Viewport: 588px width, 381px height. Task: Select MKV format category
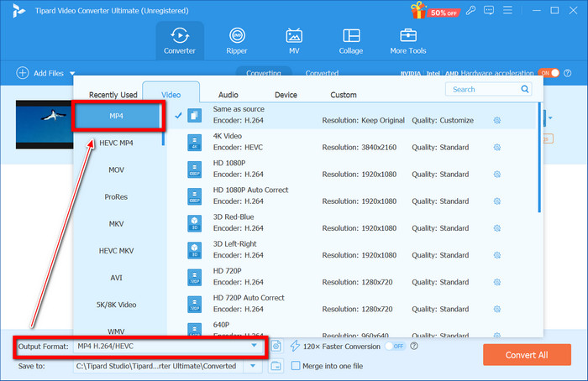tap(116, 224)
